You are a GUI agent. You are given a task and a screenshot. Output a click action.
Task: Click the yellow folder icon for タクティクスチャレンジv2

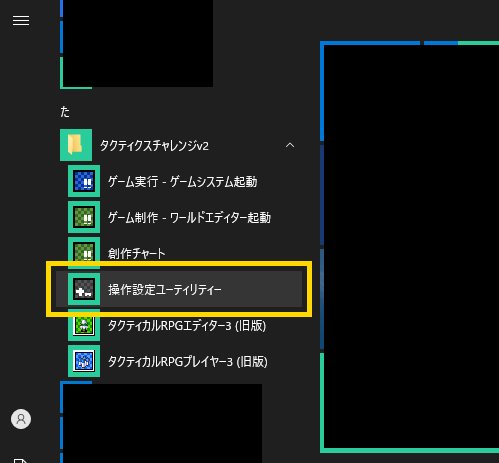coord(76,145)
